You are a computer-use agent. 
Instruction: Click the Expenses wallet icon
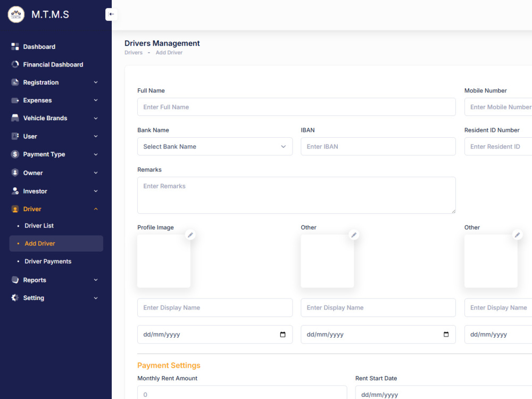(15, 101)
